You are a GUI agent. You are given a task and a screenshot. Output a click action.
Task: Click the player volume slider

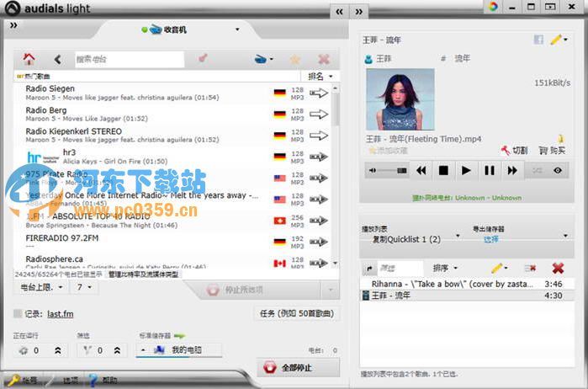pos(392,170)
